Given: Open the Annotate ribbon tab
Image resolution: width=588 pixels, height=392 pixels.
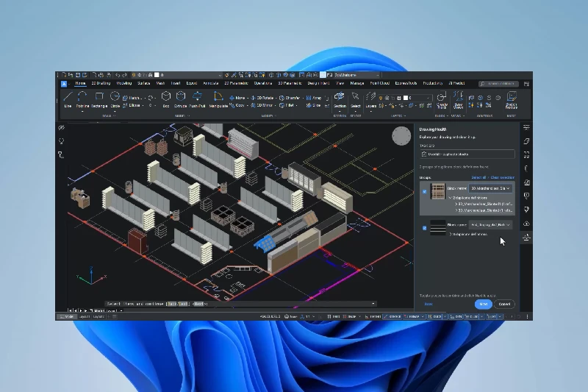Looking at the screenshot, I should (211, 84).
